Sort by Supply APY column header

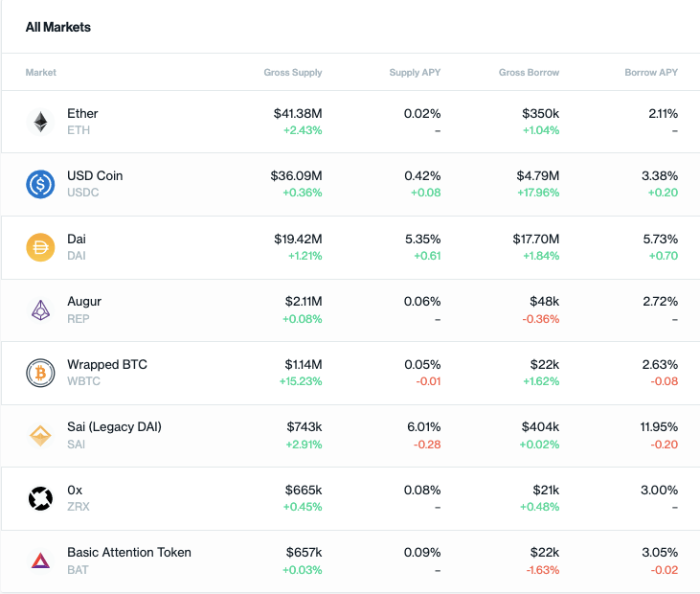coord(415,73)
